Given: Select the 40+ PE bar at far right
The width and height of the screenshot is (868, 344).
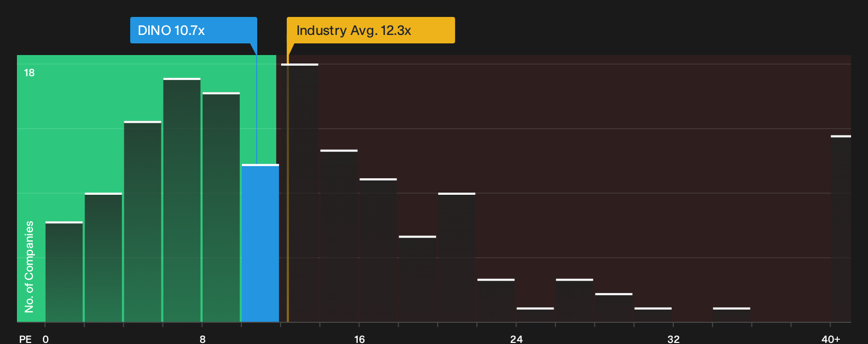Looking at the screenshot, I should tap(840, 229).
